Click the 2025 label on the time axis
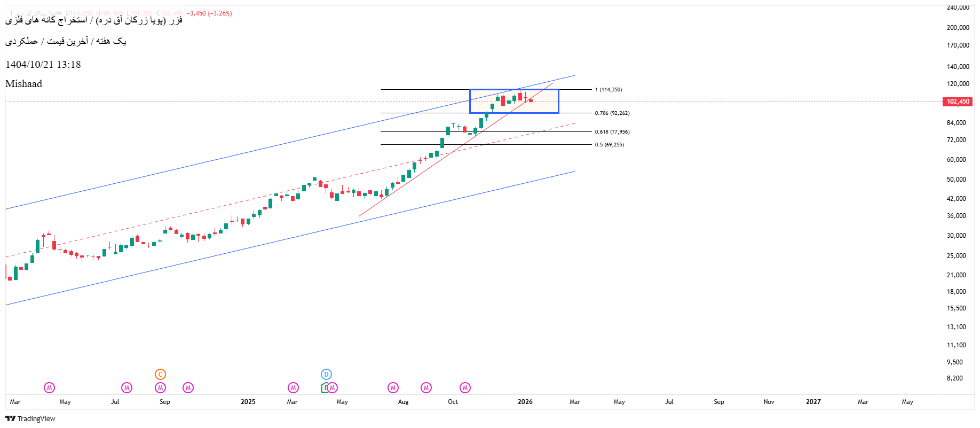The height and width of the screenshot is (428, 980). [248, 402]
